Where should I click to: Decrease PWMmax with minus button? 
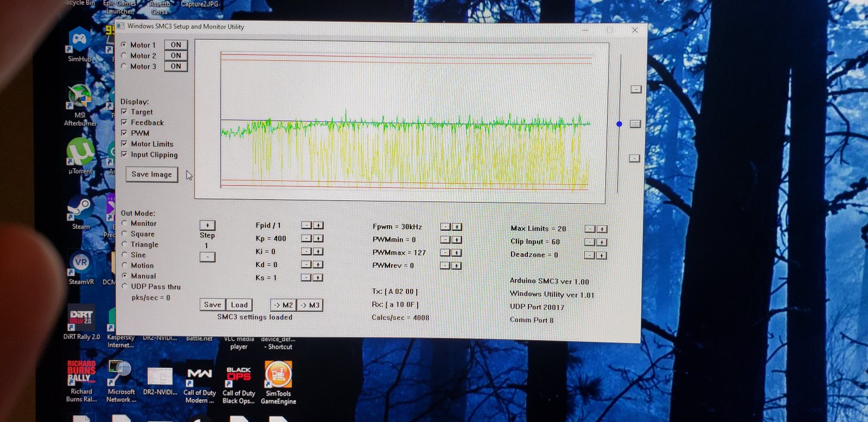click(445, 253)
